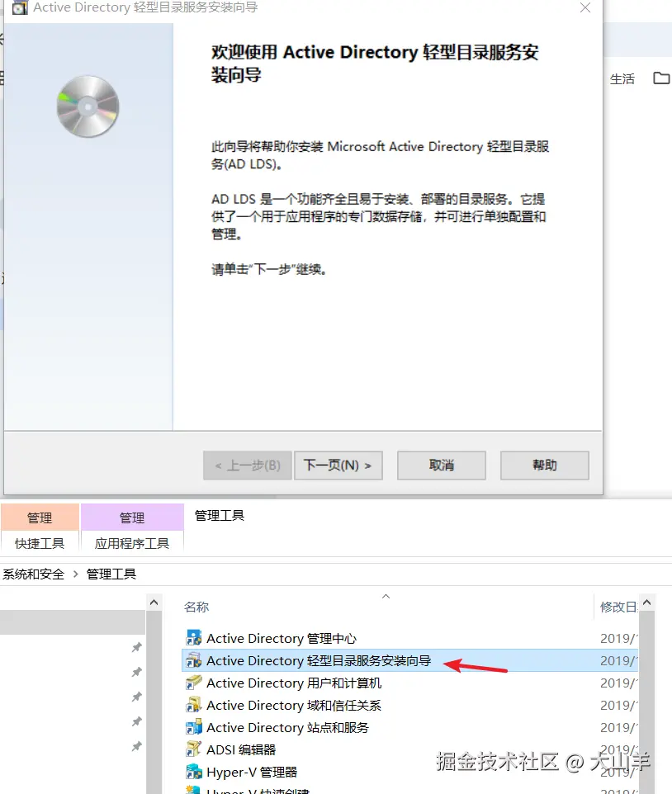The height and width of the screenshot is (794, 672).
Task: Click the disabled Back (上一步) button
Action: 247,465
